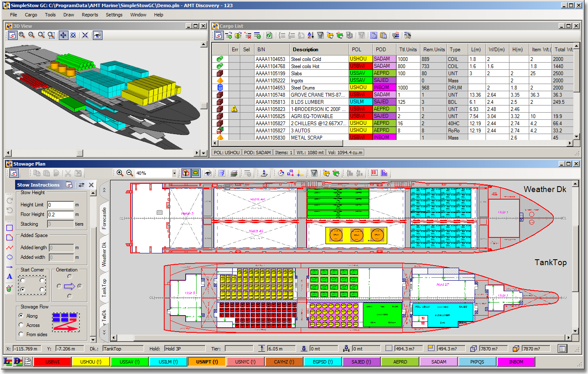The image size is (588, 374).
Task: Select top-right start corner radio
Action: [x=42, y=280]
